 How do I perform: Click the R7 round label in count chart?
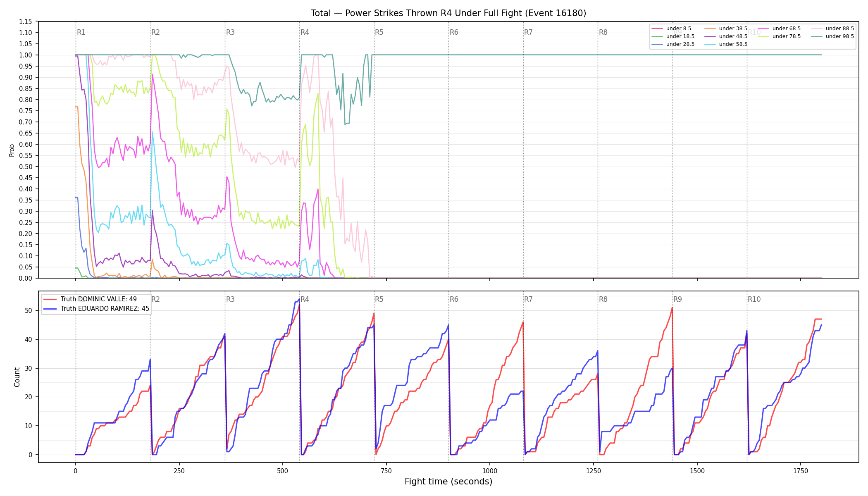pyautogui.click(x=529, y=299)
